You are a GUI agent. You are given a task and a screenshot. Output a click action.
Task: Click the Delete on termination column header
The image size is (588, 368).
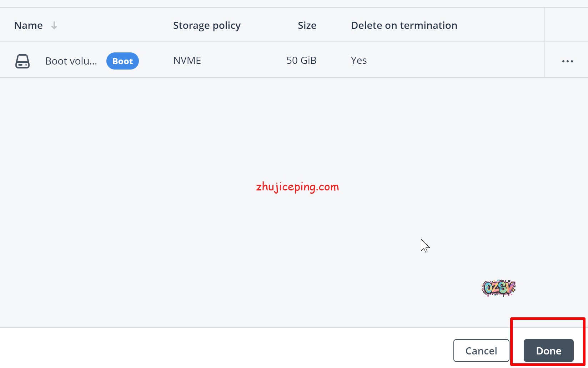click(404, 25)
